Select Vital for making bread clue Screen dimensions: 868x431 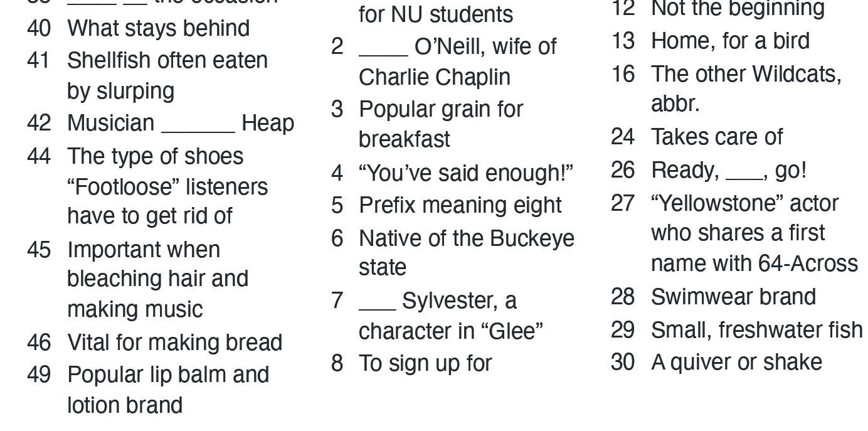point(155,343)
